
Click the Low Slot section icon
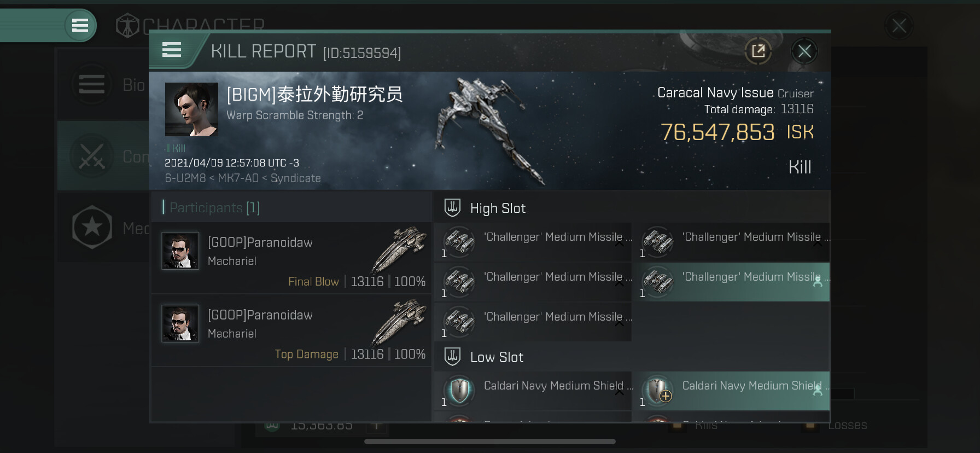click(x=452, y=357)
